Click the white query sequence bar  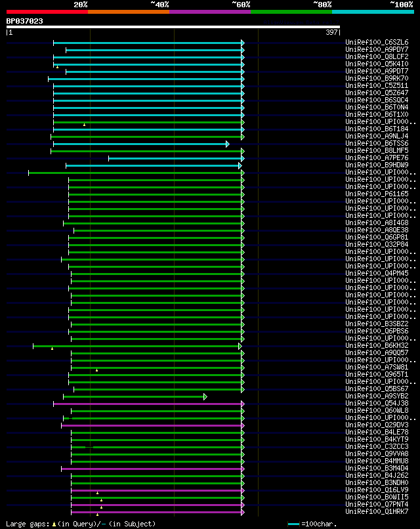point(173,27)
